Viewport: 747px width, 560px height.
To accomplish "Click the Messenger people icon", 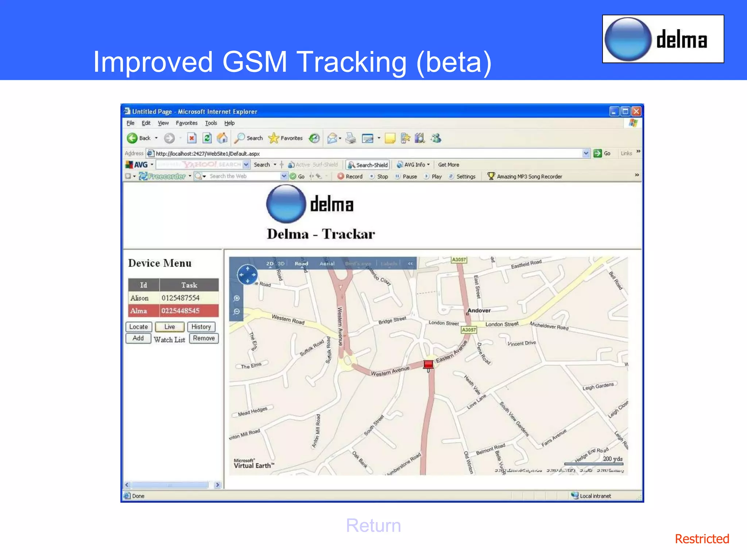I will click(x=436, y=138).
